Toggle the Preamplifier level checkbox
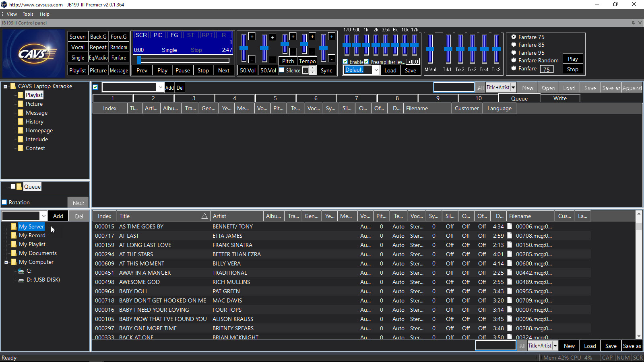The width and height of the screenshot is (644, 362). click(366, 62)
